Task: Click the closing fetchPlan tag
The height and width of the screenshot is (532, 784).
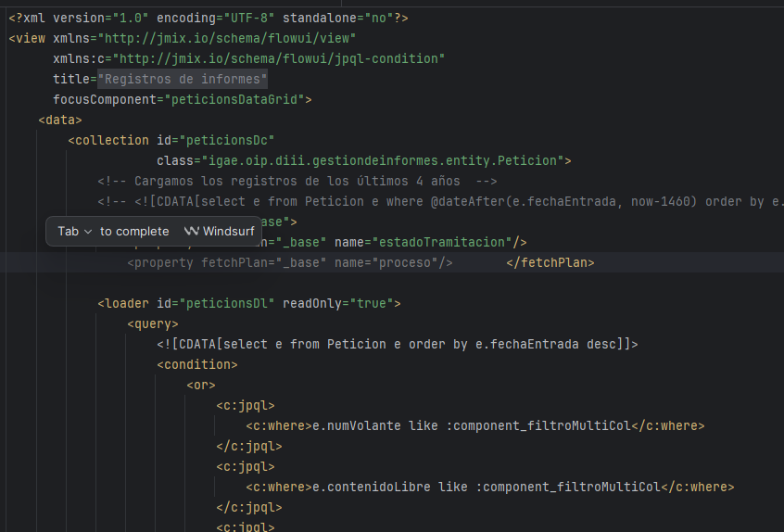Action: 550,262
